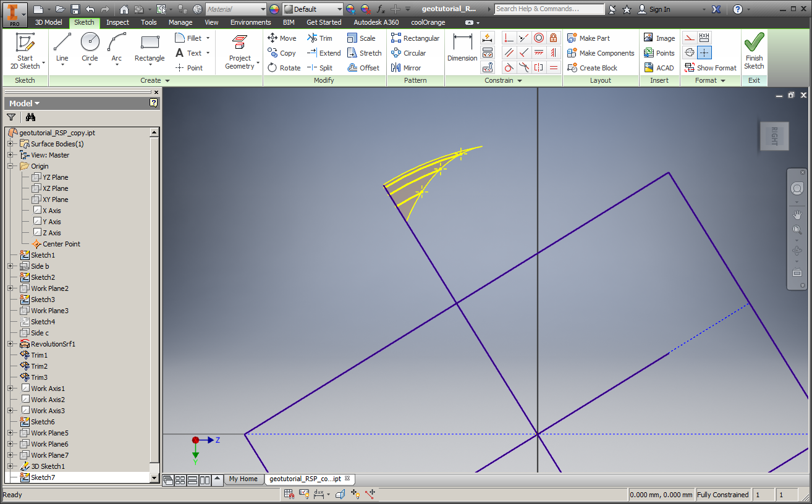812x504 pixels.
Task: Apply the Parallel constraint icon
Action: [509, 52]
